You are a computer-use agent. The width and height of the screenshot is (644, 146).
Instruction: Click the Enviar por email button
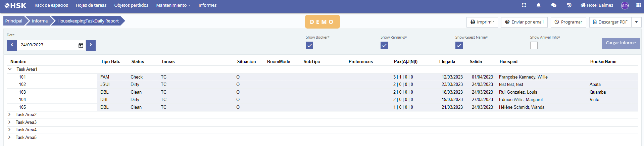coord(524,22)
